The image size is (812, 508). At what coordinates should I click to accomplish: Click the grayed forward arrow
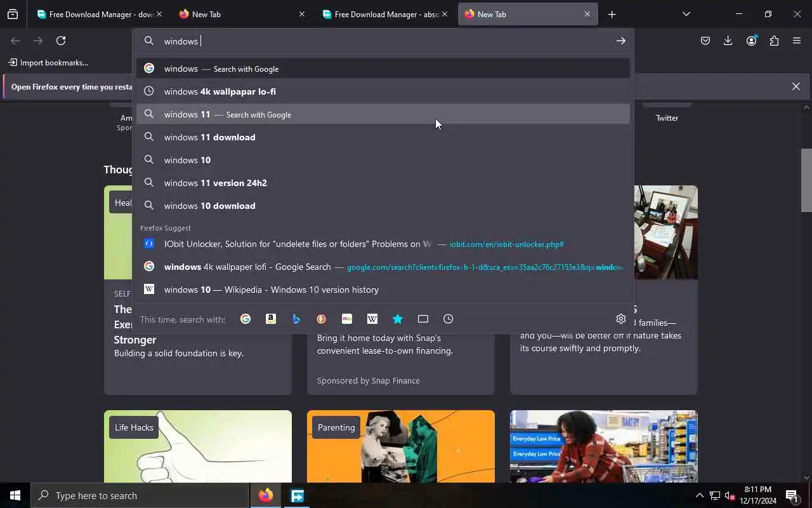pyautogui.click(x=38, y=41)
